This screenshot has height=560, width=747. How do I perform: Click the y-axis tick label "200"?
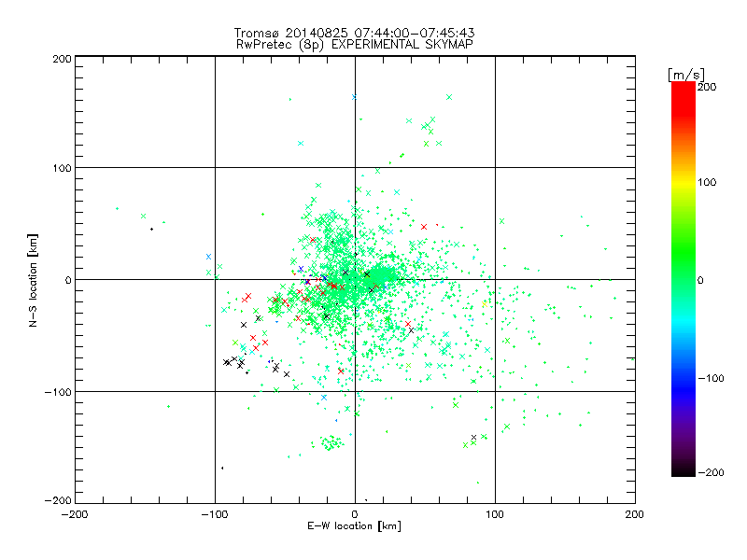(x=62, y=60)
